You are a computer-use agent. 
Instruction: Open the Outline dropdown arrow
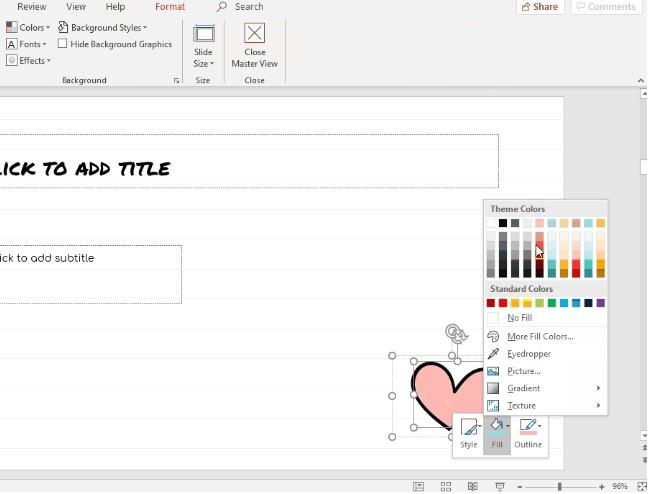click(x=540, y=426)
